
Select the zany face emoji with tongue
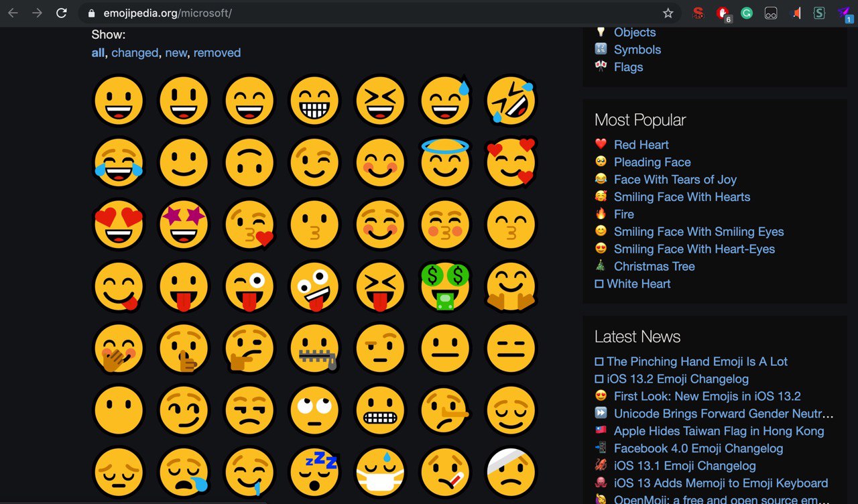[315, 286]
